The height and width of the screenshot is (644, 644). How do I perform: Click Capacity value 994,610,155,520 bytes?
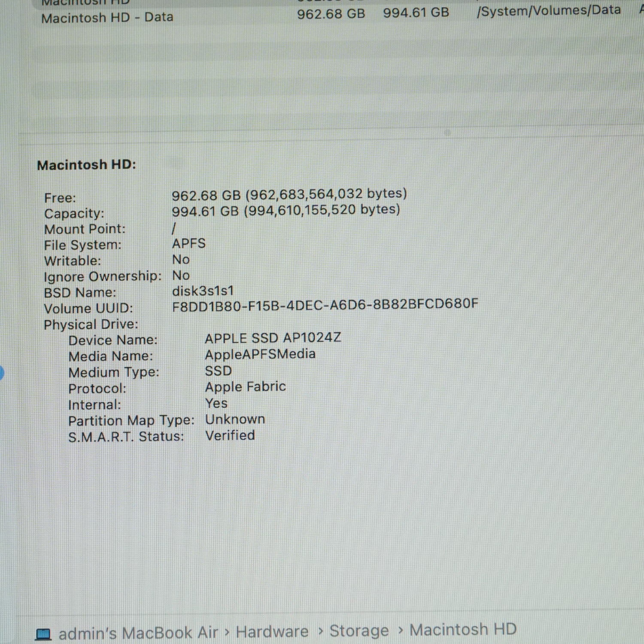point(286,210)
